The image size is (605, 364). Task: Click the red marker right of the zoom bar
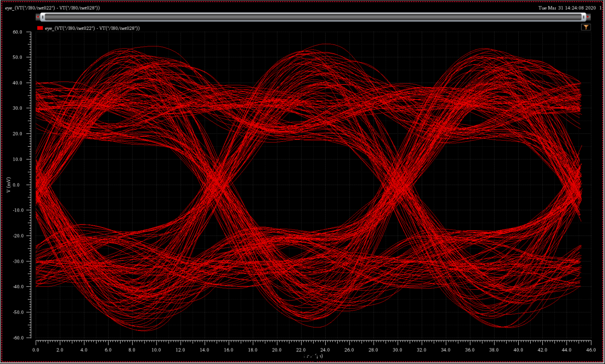(x=588, y=17)
